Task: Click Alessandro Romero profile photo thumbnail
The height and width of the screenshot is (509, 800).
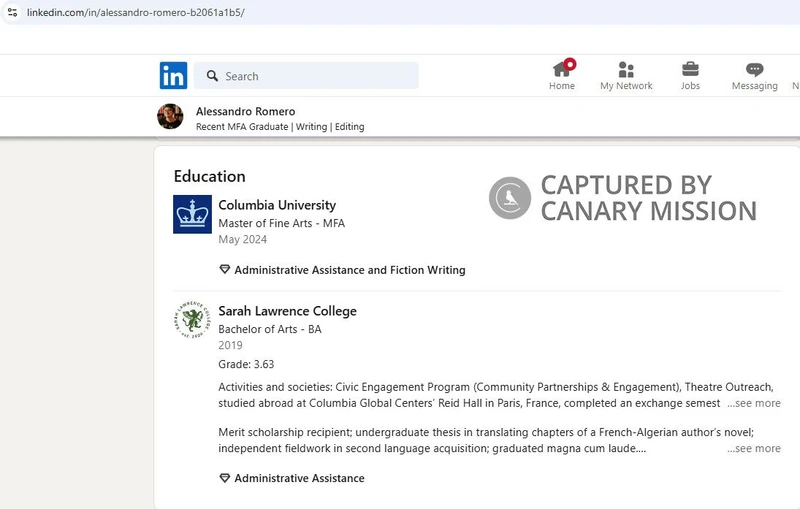Action: point(170,117)
